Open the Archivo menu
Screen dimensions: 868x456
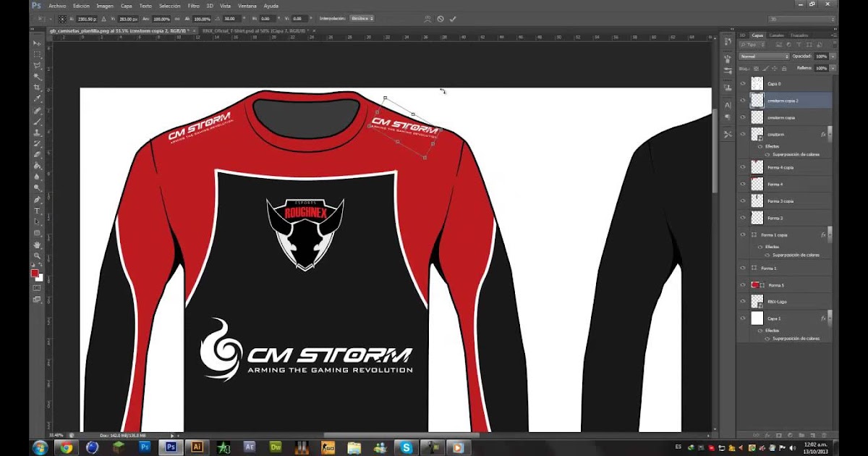[57, 5]
